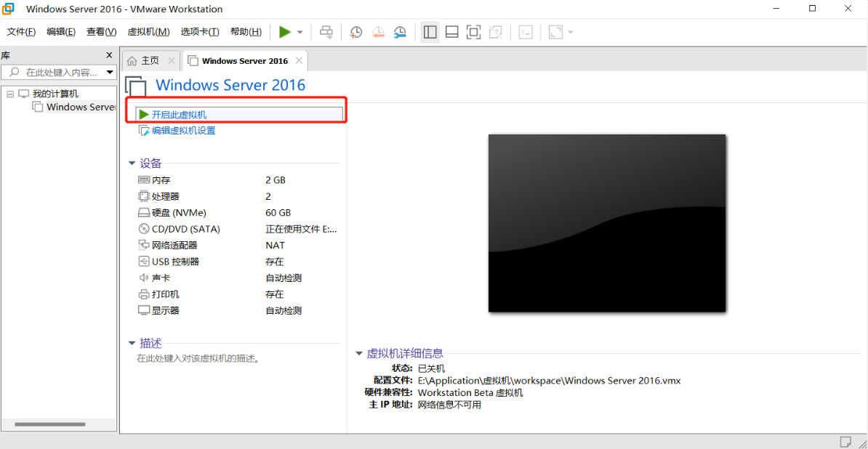Click the 2 GB memory value

276,180
